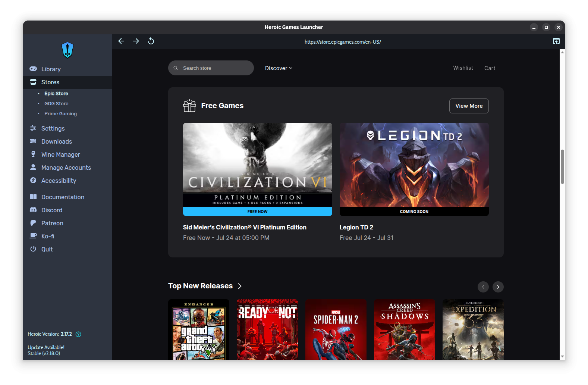588x385 pixels.
Task: Select Stores in the sidebar
Action: coord(67,82)
